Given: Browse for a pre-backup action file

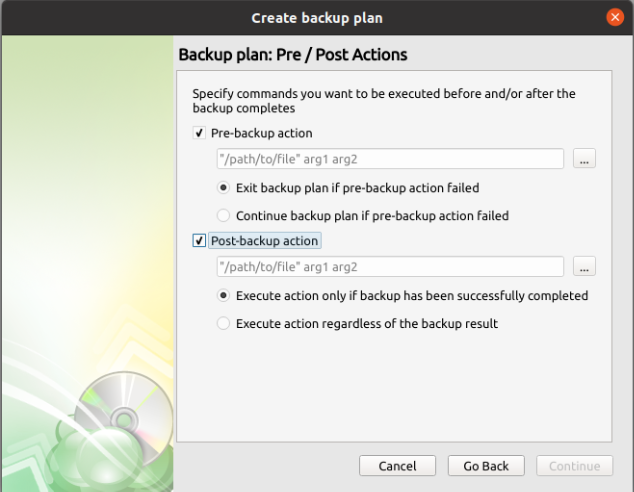Looking at the screenshot, I should [x=585, y=158].
